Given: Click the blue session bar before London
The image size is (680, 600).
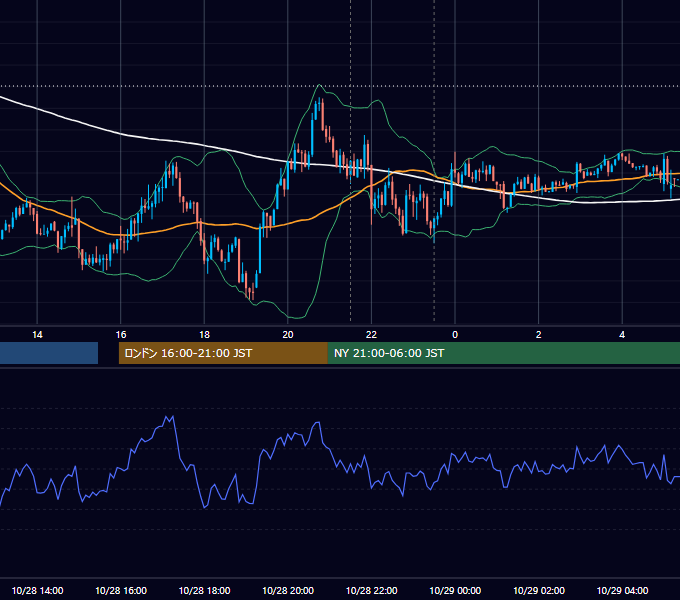Looking at the screenshot, I should pos(49,353).
